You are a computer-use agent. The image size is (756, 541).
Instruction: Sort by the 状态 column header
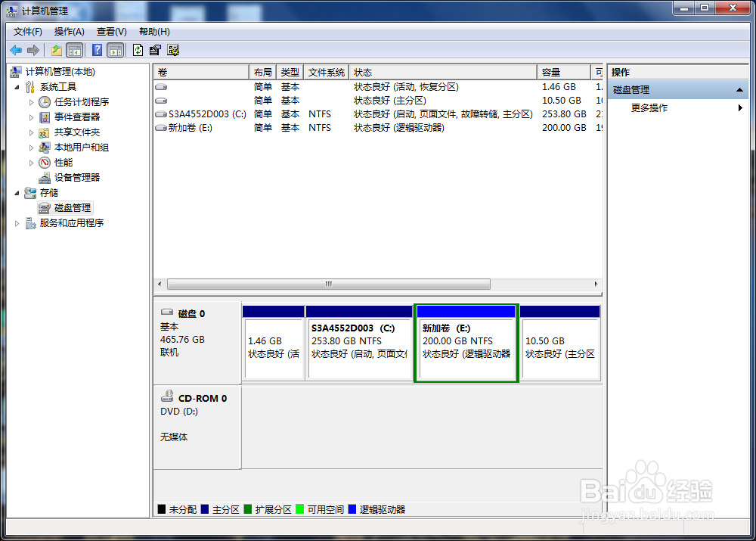[x=443, y=73]
